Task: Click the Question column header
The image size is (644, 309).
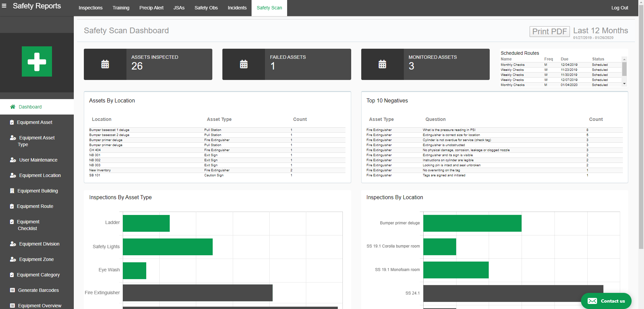Action: tap(435, 119)
